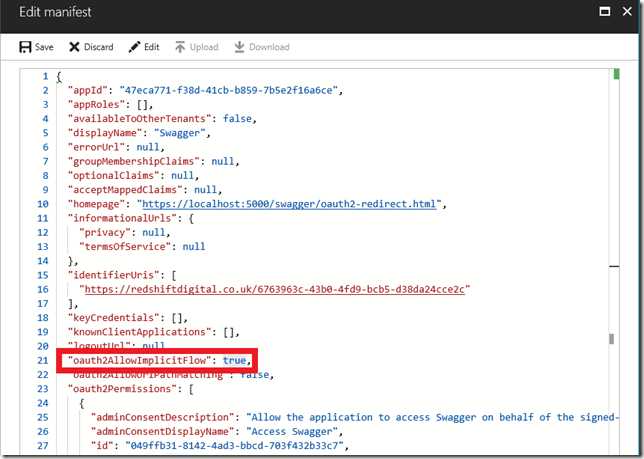The height and width of the screenshot is (459, 644).
Task: Click the null value of errorUrl
Action: 148,147
